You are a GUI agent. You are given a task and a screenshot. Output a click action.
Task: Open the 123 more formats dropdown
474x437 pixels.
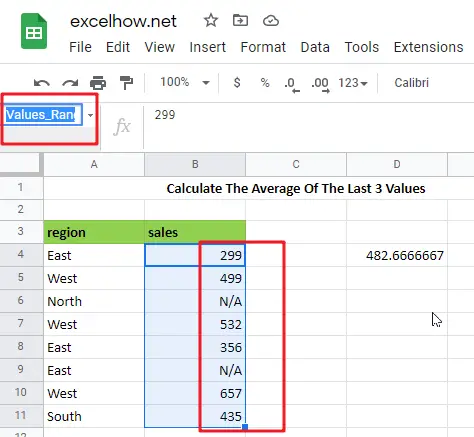click(x=353, y=83)
